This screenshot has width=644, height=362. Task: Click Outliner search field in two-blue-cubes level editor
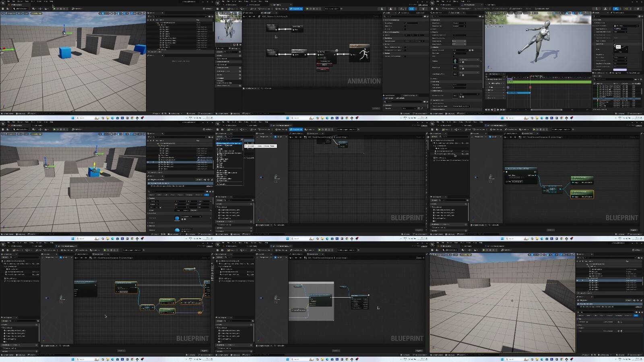[x=179, y=17]
